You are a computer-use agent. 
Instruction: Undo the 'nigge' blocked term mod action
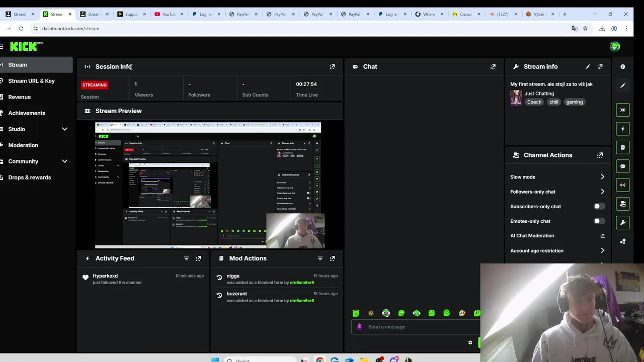tap(219, 277)
